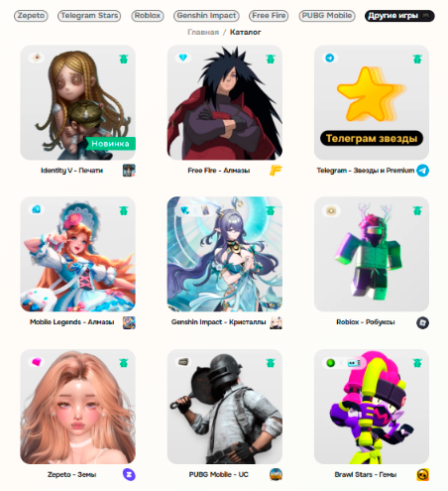
Task: Click the Телеграм звезды banner label
Action: pos(372,138)
